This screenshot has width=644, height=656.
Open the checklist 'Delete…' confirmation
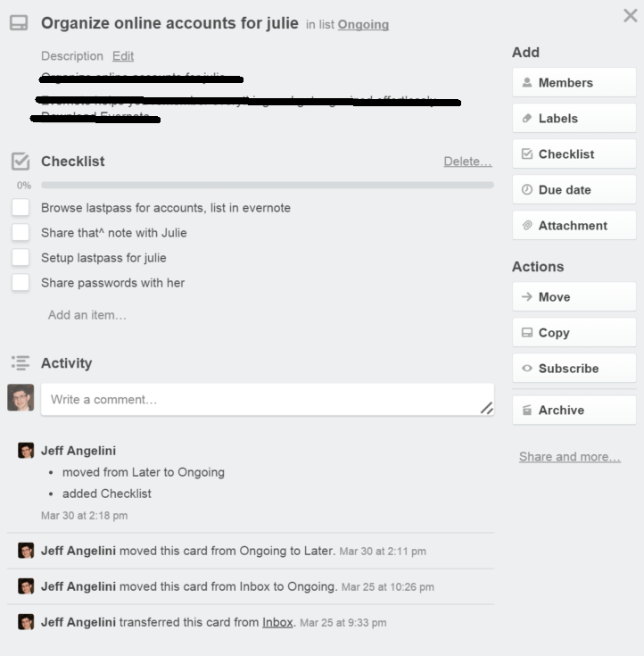point(467,162)
